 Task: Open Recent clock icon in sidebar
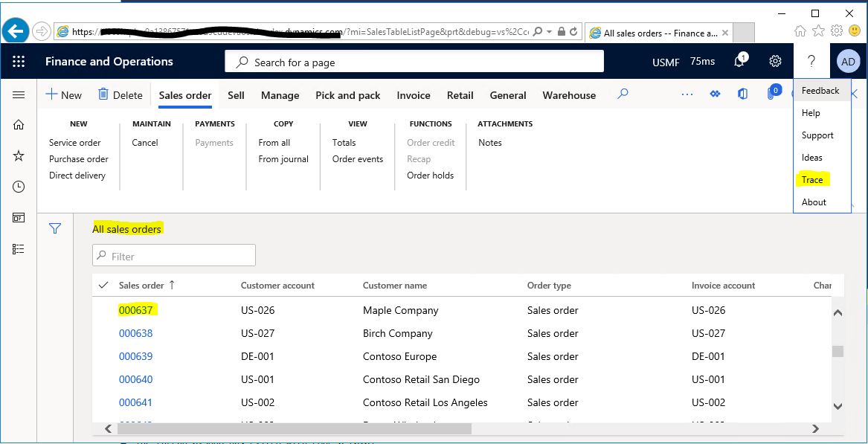click(x=19, y=187)
